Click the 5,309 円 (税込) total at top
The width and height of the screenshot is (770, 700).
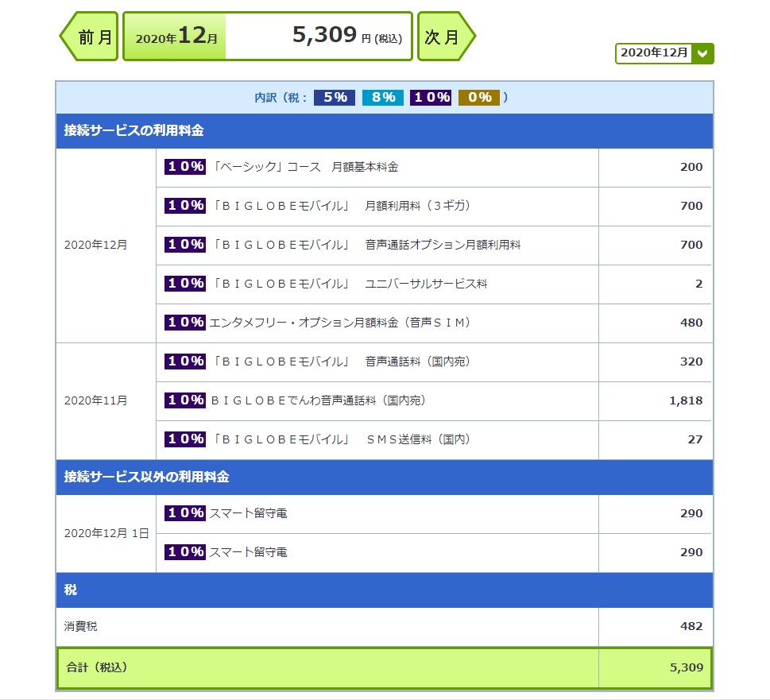(x=346, y=35)
